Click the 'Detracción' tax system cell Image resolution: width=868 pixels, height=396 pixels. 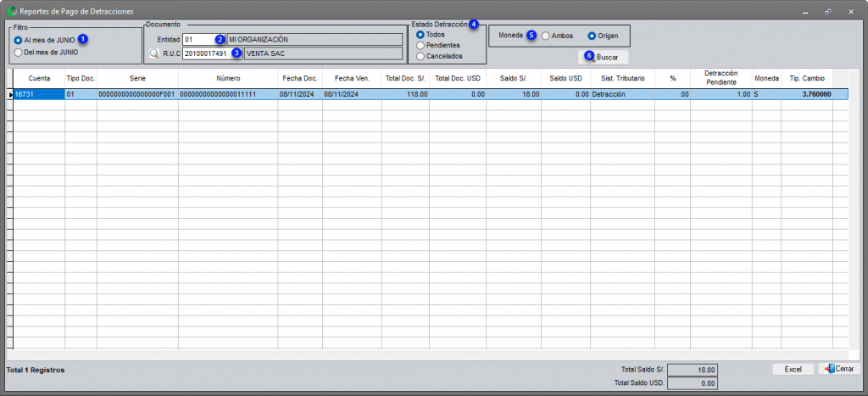[x=623, y=95]
